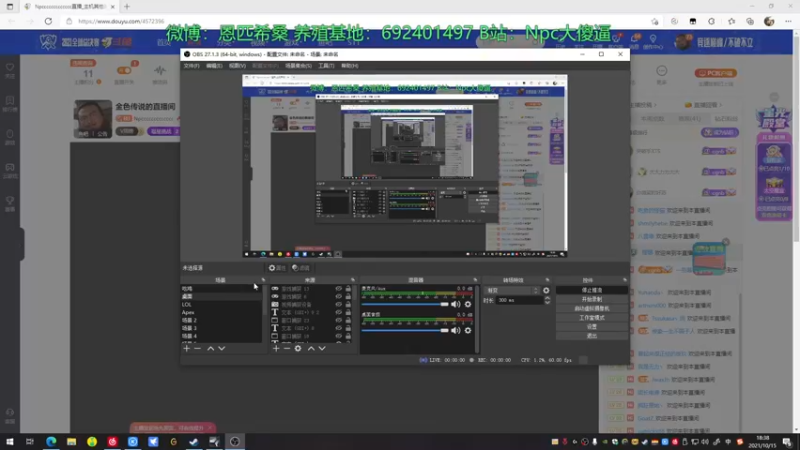The width and height of the screenshot is (800, 450).
Task: Open the Windows Start menu
Action: [10, 442]
